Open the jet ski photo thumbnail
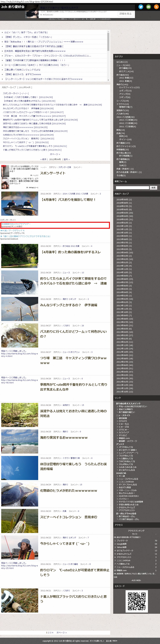Screen dimensions: 160x644 click(20, 282)
